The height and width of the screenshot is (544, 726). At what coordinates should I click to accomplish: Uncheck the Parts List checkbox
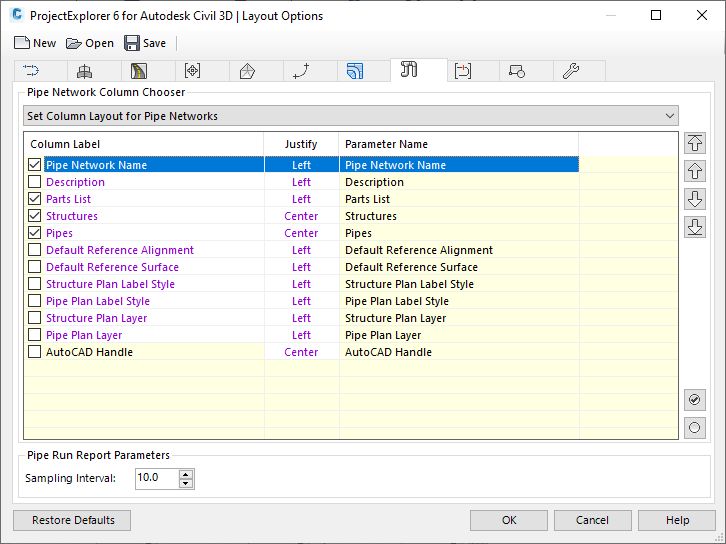34,199
